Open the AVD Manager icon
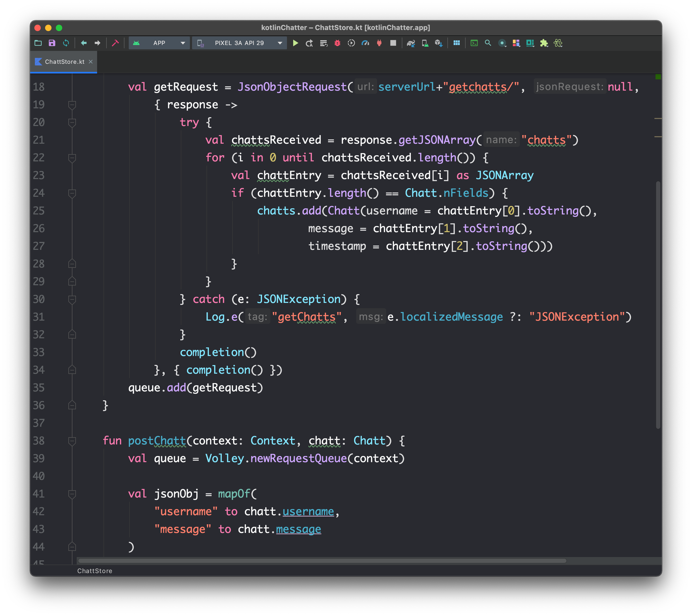This screenshot has width=692, height=616. pos(425,43)
